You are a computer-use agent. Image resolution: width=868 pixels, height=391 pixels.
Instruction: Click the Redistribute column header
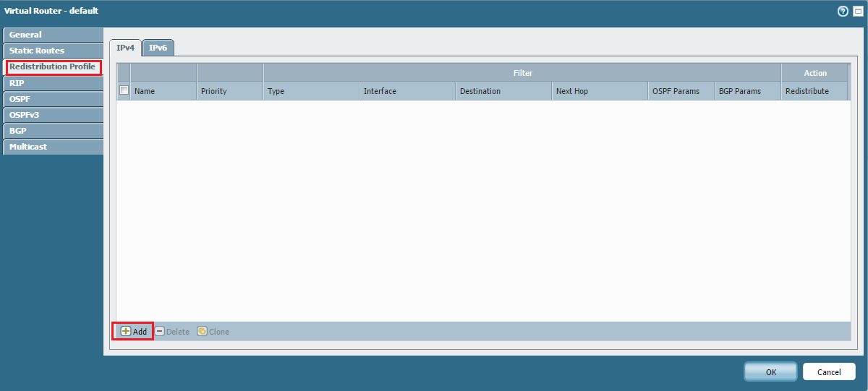pos(815,91)
